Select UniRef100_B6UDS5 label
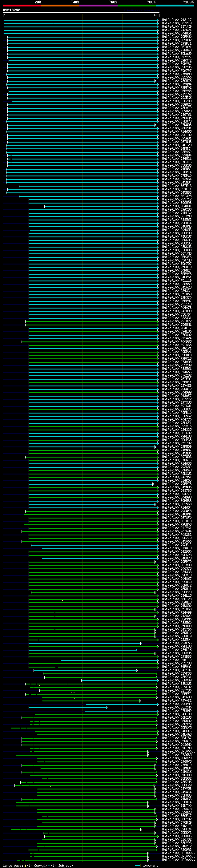Screen dimensions: 197x868 (x=177, y=409)
